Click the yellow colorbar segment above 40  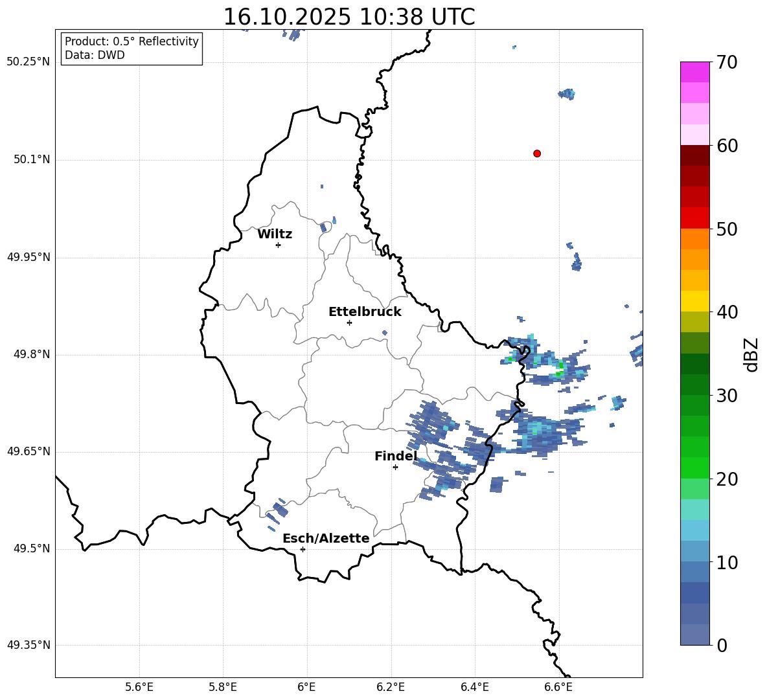tap(694, 301)
